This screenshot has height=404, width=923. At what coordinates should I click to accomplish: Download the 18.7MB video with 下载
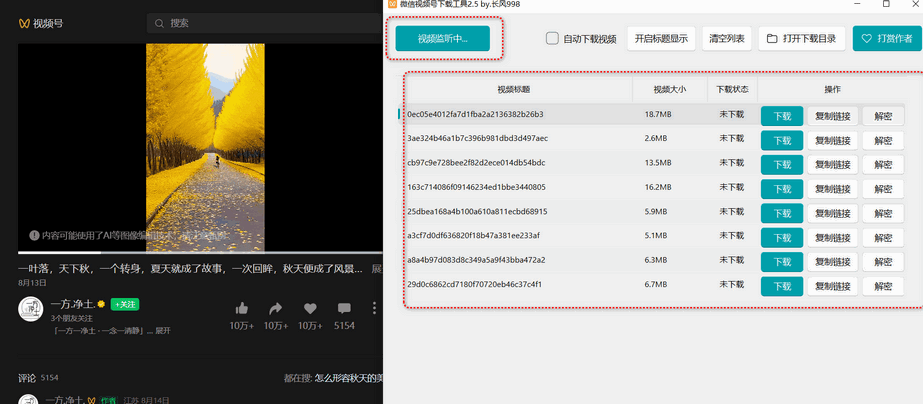coord(781,115)
